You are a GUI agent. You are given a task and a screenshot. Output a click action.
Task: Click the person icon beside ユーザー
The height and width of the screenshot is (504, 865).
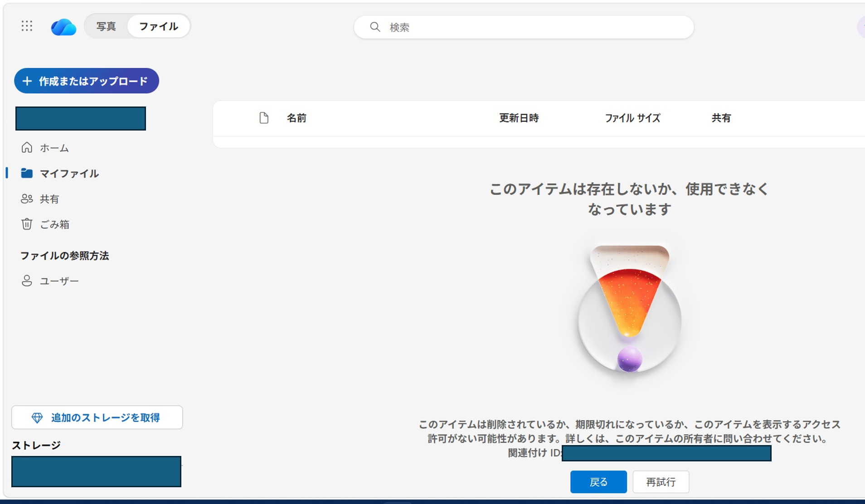coord(27,281)
